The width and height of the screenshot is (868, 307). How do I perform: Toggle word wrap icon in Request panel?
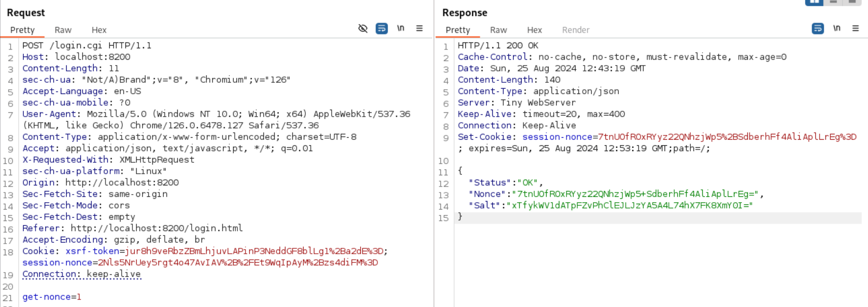382,28
